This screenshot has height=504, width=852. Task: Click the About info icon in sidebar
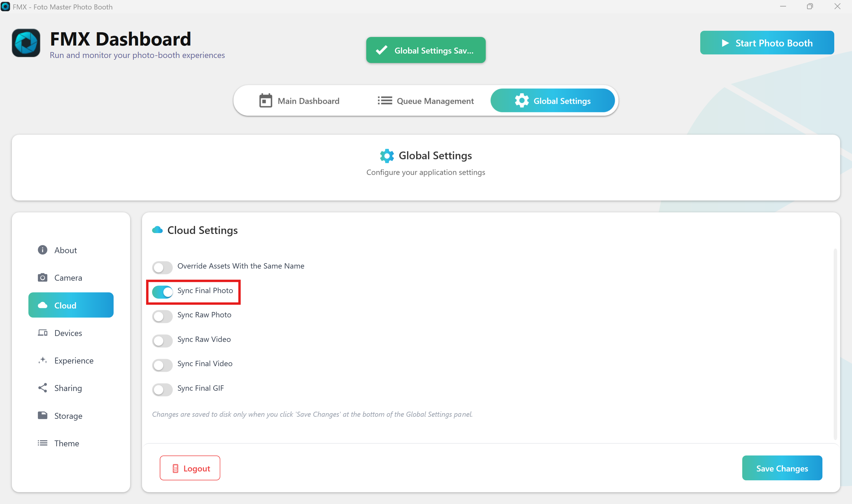coord(42,250)
